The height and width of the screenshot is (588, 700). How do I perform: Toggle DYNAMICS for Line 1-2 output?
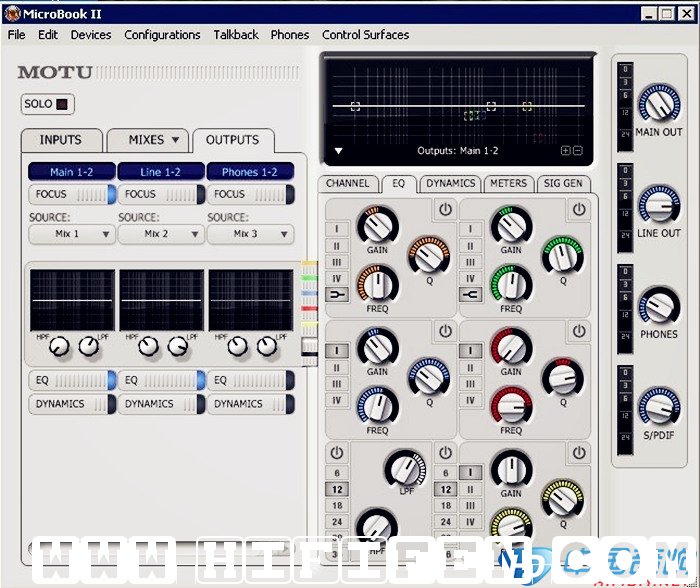click(x=162, y=404)
